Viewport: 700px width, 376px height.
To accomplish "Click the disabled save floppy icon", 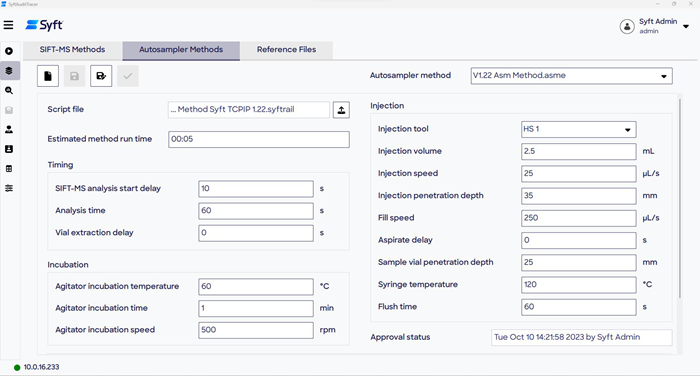I will pyautogui.click(x=75, y=76).
